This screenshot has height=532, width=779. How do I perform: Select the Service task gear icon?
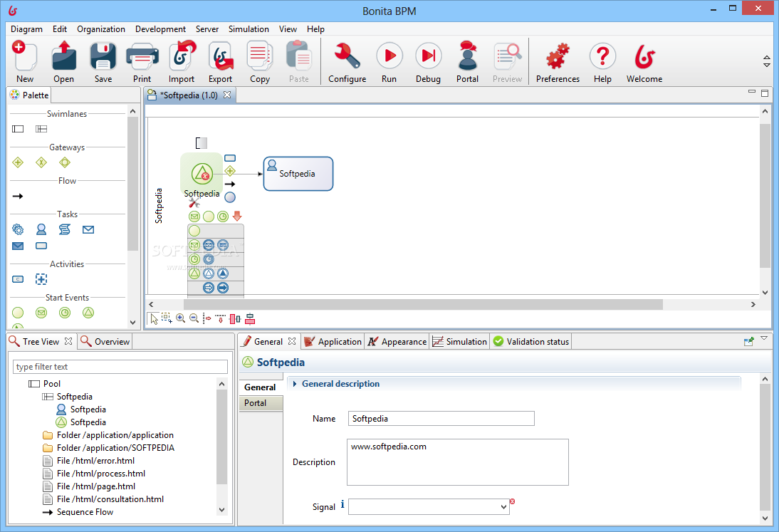click(18, 229)
